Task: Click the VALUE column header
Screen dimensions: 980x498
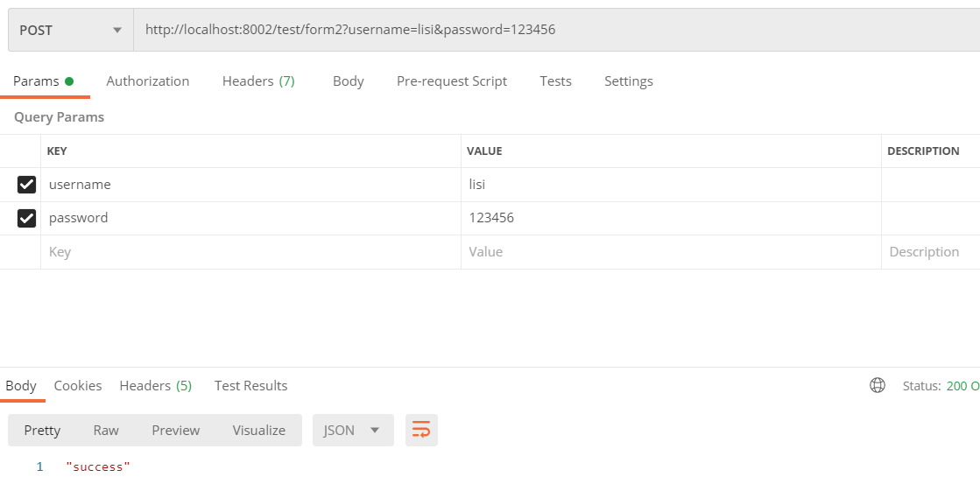Action: pos(484,151)
